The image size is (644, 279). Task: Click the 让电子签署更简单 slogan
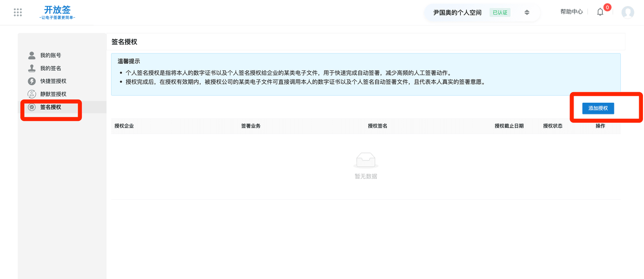(57, 18)
